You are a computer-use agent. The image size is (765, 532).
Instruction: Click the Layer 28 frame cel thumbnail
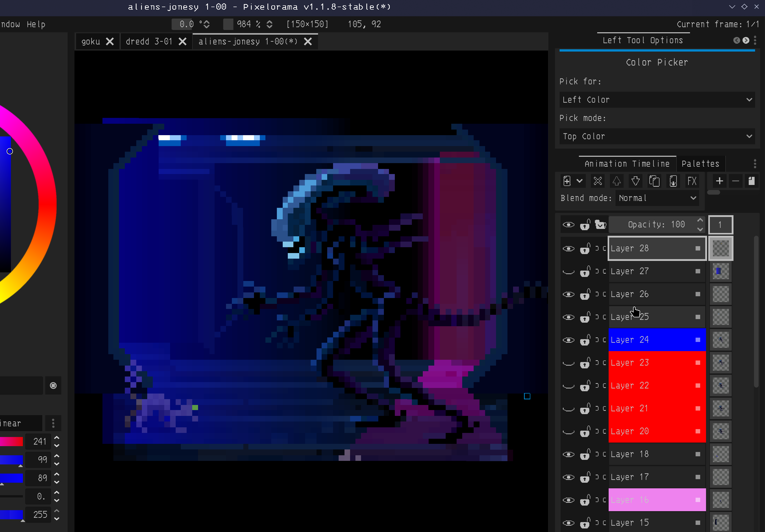click(x=720, y=248)
